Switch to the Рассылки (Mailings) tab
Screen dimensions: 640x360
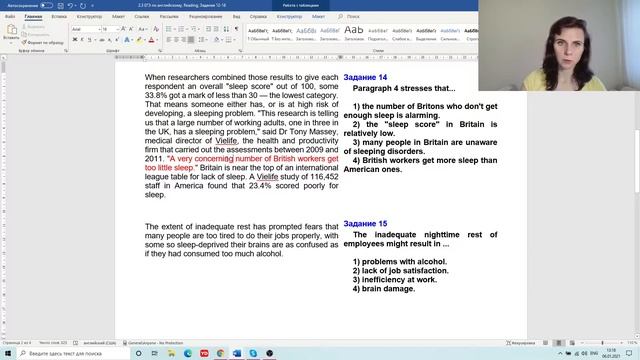pyautogui.click(x=169, y=17)
